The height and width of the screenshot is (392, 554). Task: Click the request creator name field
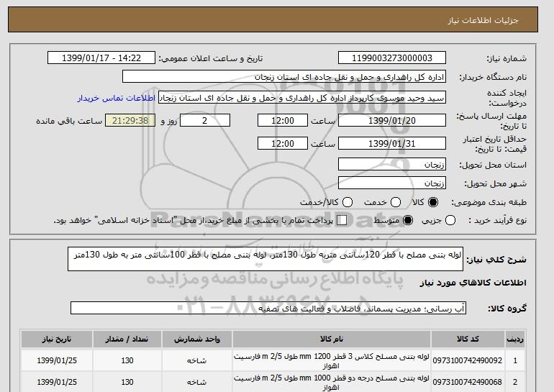click(302, 98)
